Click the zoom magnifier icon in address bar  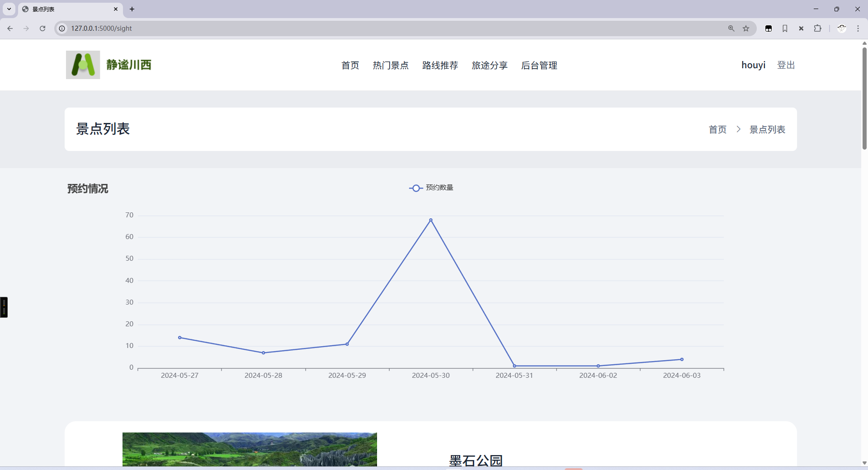pos(731,28)
